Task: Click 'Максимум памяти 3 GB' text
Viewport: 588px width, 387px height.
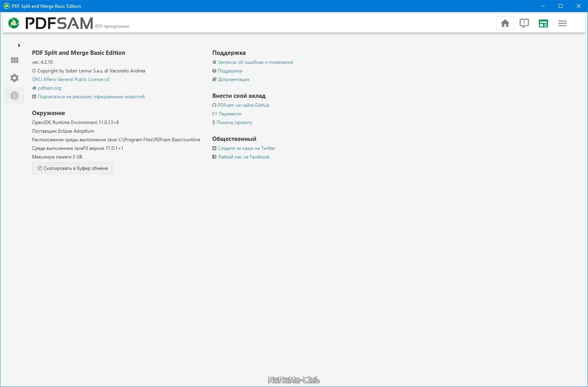Action: 57,157
